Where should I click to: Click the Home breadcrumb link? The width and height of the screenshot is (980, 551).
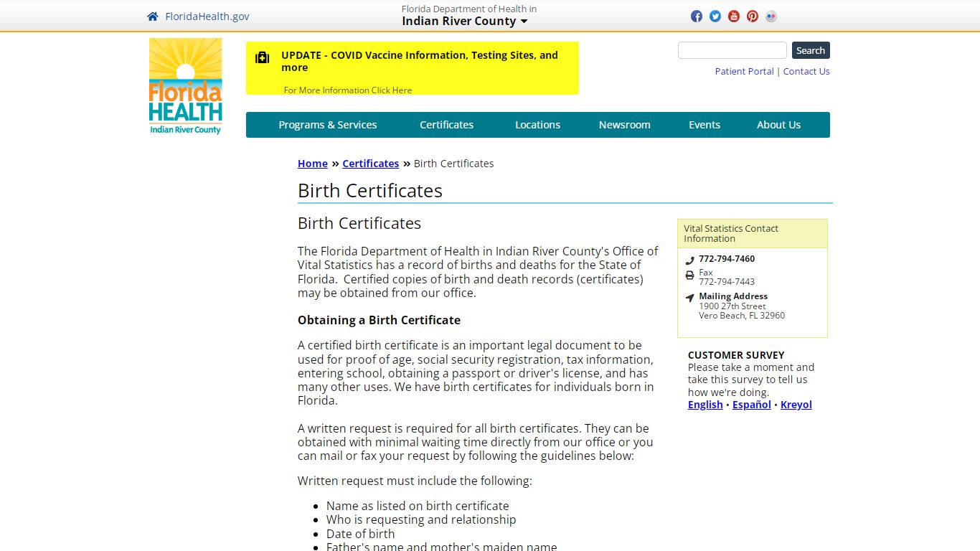[x=313, y=164]
